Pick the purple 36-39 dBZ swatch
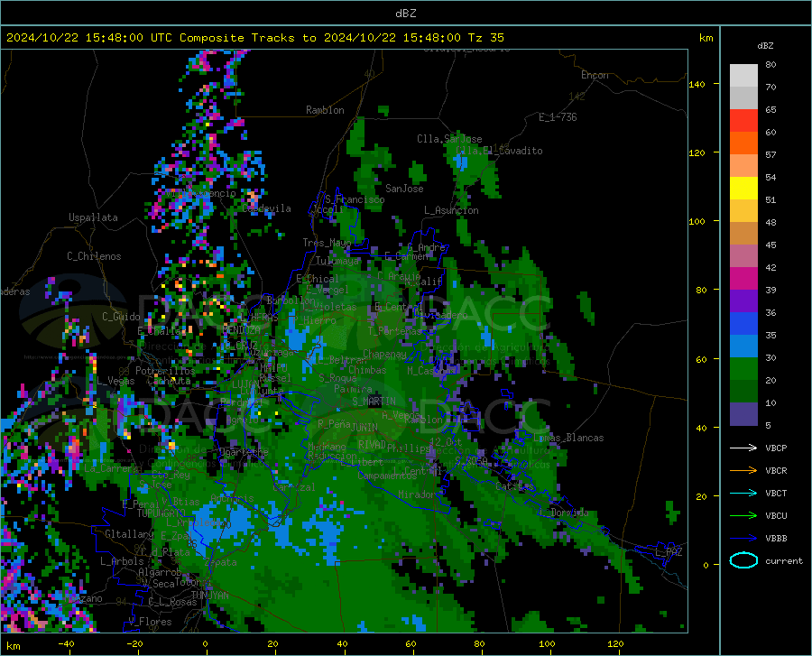Viewport: 812px width, 656px height. (x=743, y=301)
